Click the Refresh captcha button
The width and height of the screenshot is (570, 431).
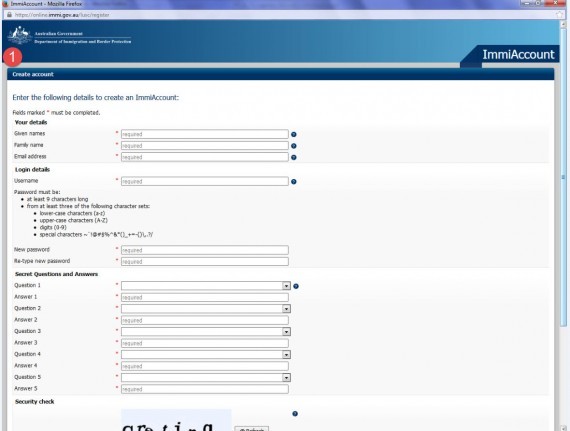click(252, 429)
